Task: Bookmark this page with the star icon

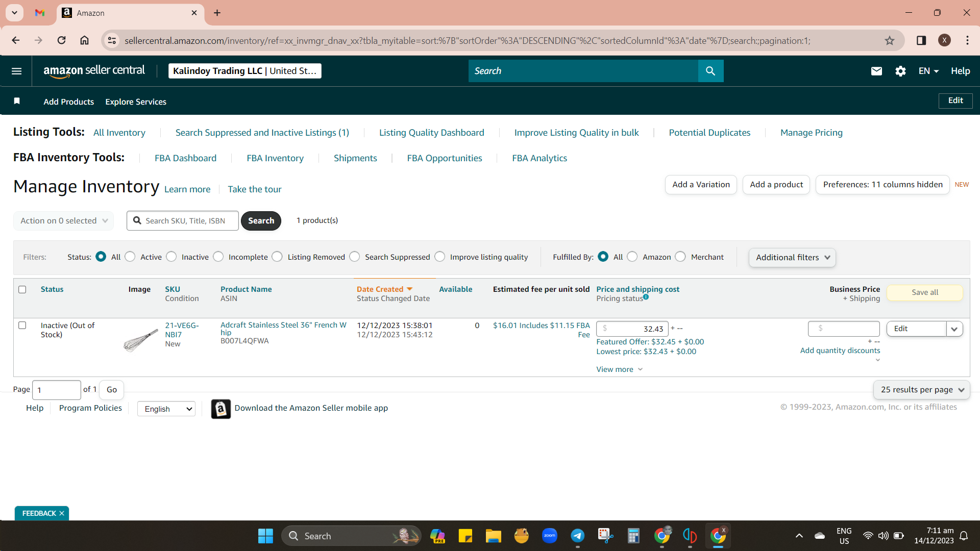Action: click(x=890, y=40)
